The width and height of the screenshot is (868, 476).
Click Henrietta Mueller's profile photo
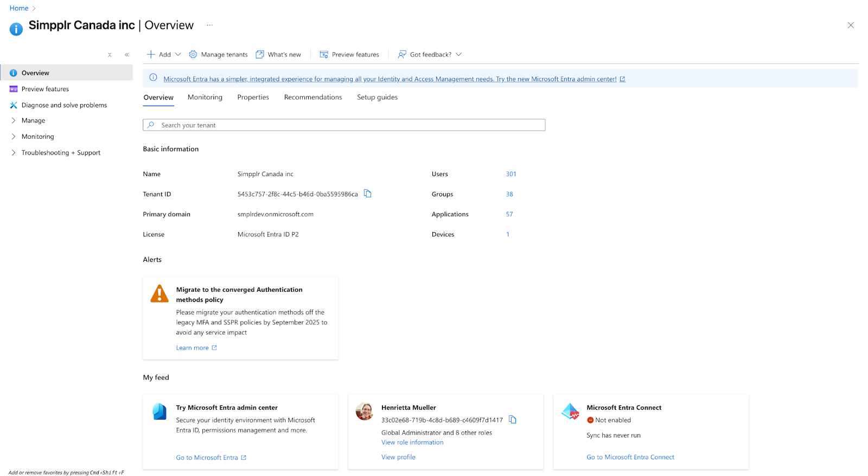click(365, 411)
